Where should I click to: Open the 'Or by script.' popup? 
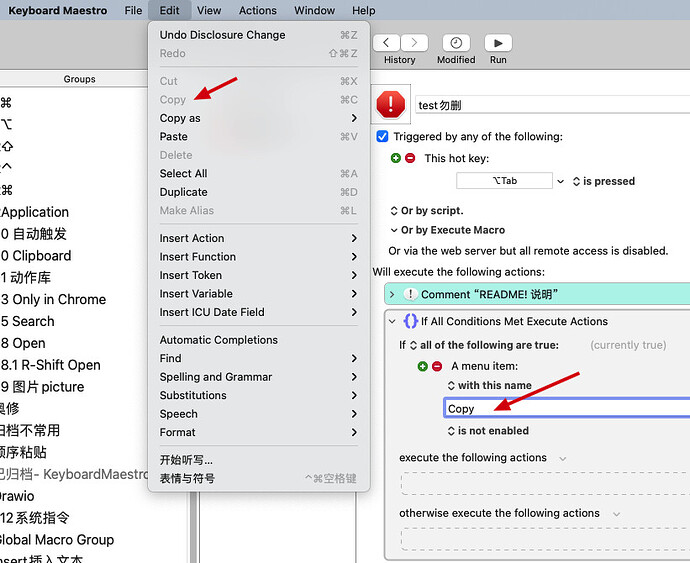pos(427,211)
